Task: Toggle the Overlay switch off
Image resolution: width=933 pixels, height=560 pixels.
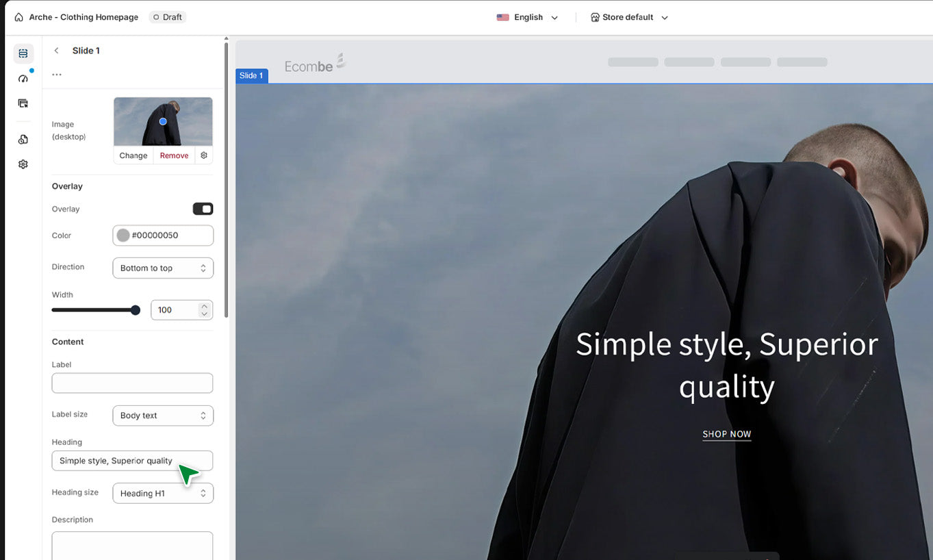Action: pos(203,209)
